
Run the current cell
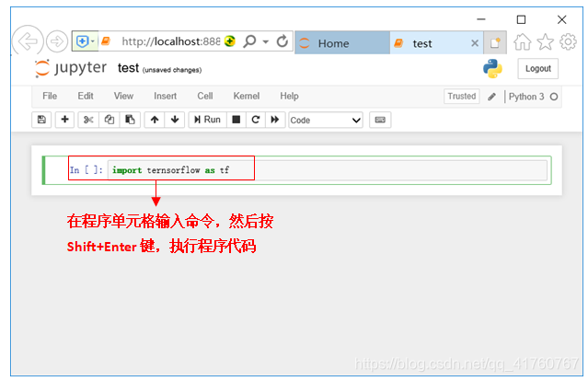[207, 120]
